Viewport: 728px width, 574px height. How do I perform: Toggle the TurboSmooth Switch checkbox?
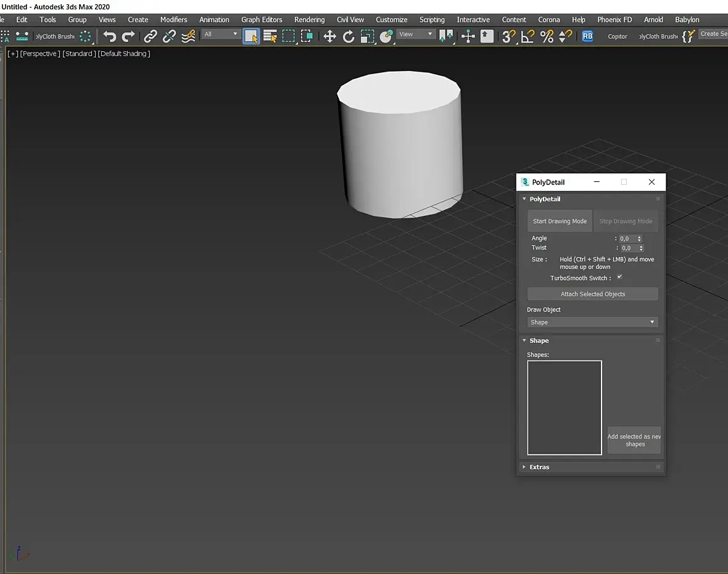point(619,277)
